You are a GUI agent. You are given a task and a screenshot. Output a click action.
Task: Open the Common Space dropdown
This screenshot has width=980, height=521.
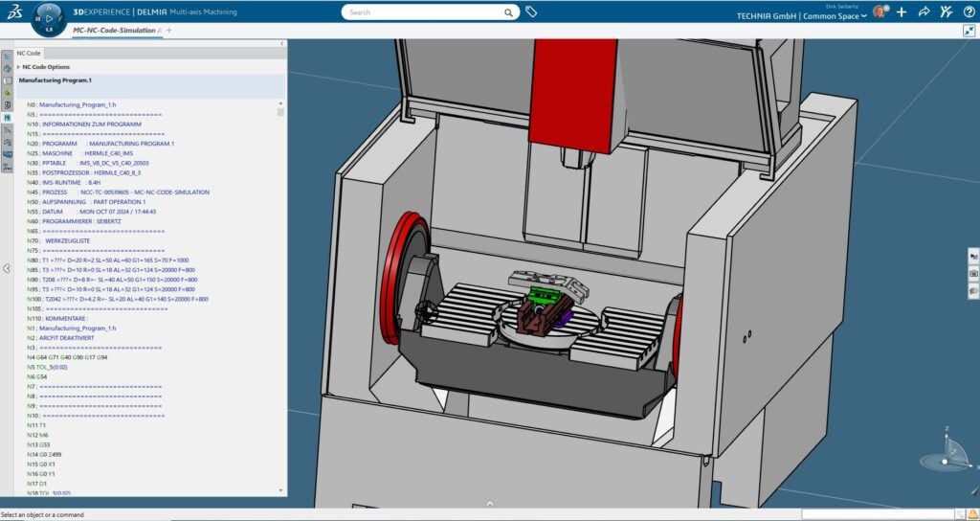(864, 16)
